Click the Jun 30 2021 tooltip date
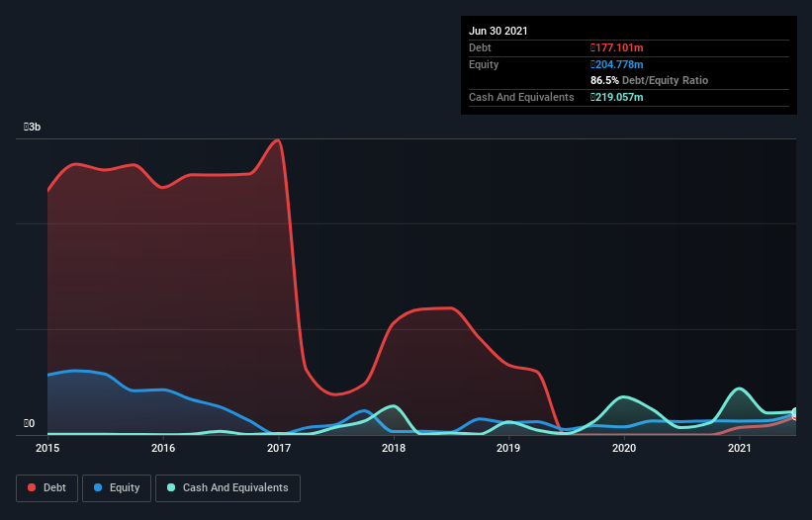Screen dimensions: 812x520 point(498,31)
